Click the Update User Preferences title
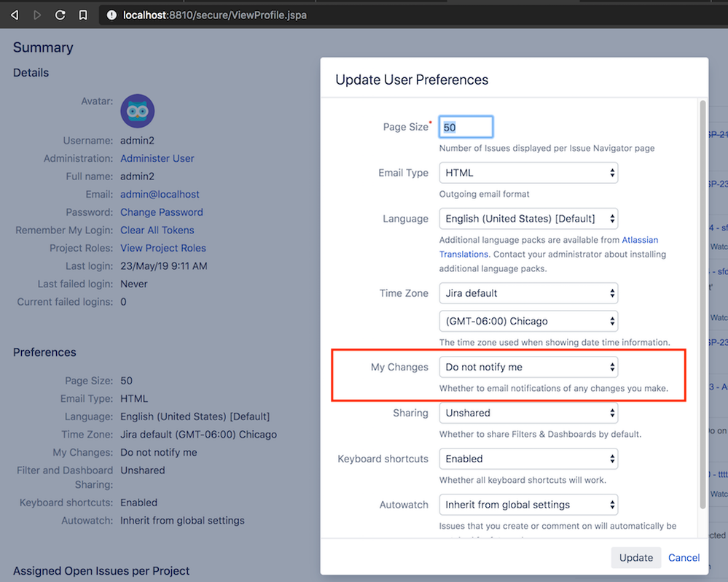This screenshot has height=582, width=728. (x=412, y=80)
